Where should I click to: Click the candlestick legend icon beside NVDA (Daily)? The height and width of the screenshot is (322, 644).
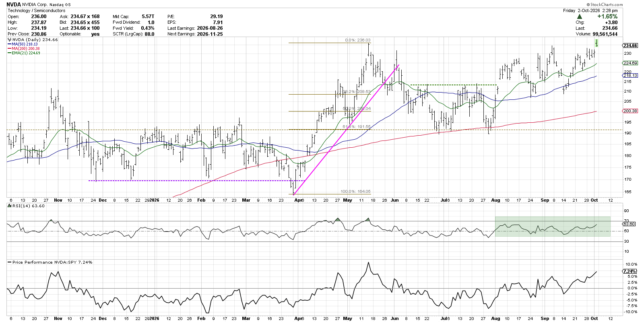[x=9, y=40]
